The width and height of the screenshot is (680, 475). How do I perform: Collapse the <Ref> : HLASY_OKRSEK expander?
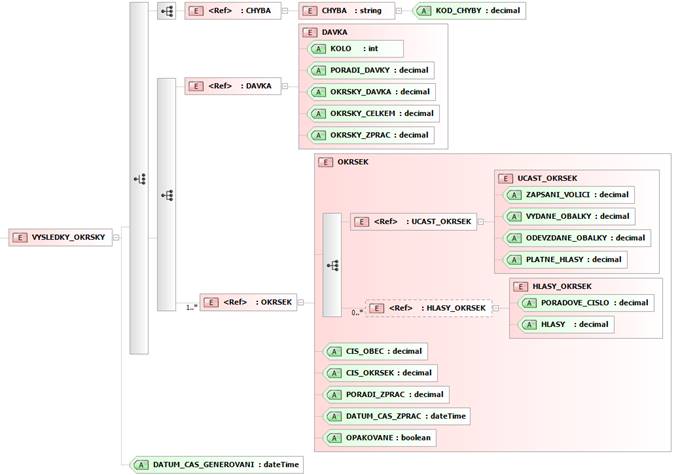496,308
